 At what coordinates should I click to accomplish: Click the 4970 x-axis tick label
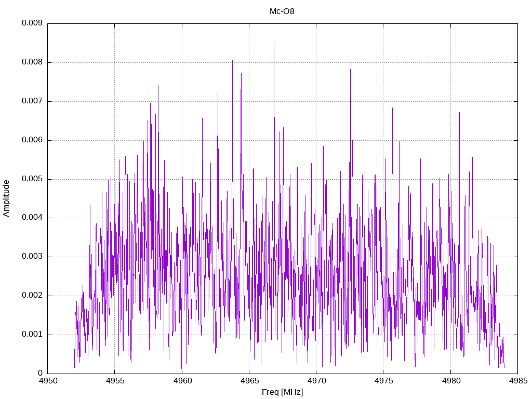[316, 381]
